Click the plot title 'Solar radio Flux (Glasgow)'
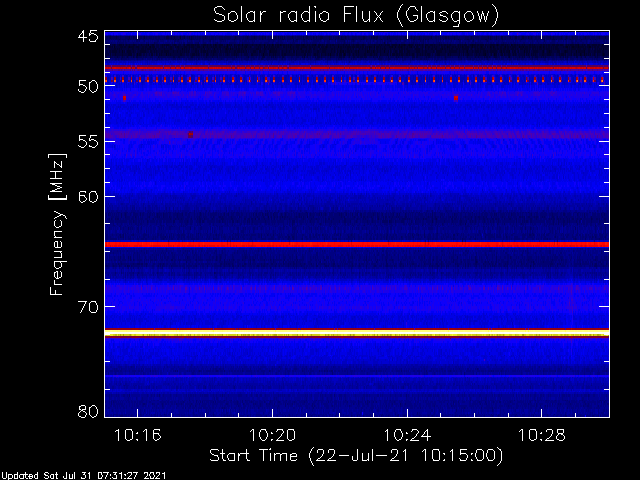The width and height of the screenshot is (640, 480). pos(356,16)
